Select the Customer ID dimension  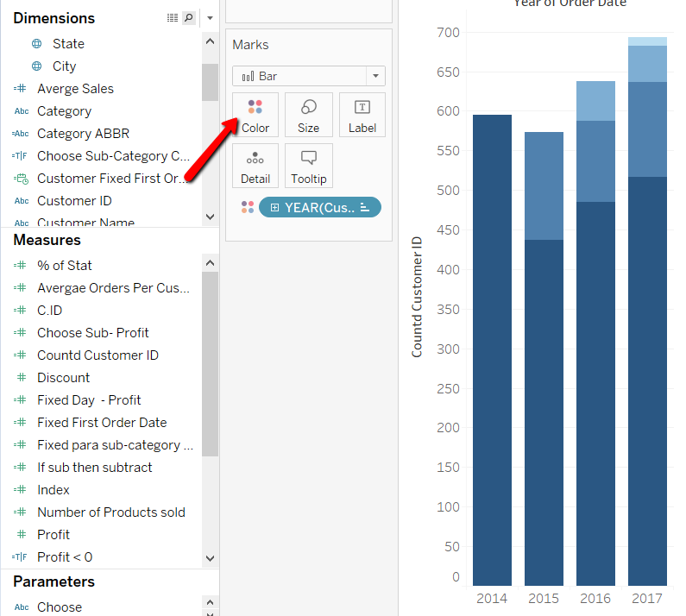(x=74, y=201)
